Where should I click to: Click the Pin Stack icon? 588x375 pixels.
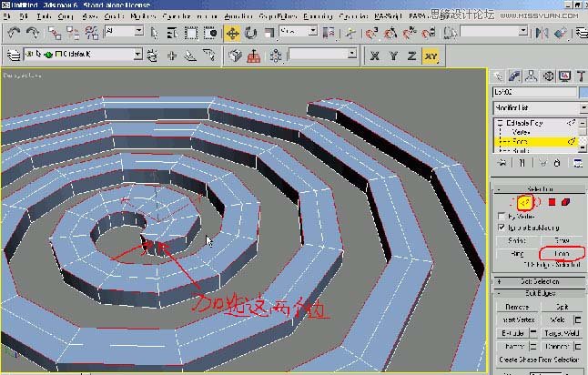point(502,163)
